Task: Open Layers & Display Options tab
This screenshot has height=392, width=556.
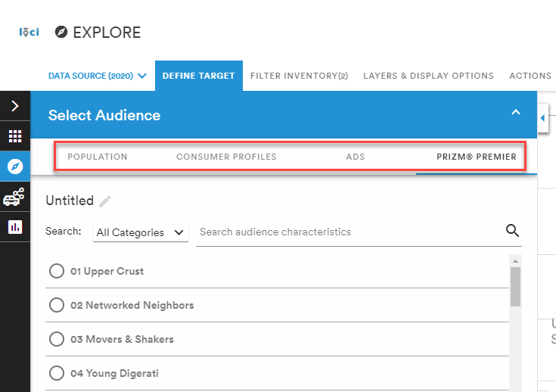Action: [x=428, y=76]
